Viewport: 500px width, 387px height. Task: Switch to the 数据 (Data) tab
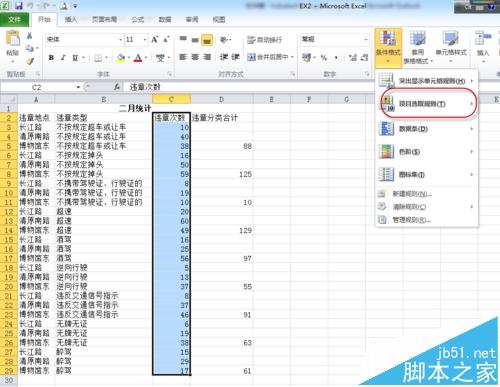[x=165, y=20]
